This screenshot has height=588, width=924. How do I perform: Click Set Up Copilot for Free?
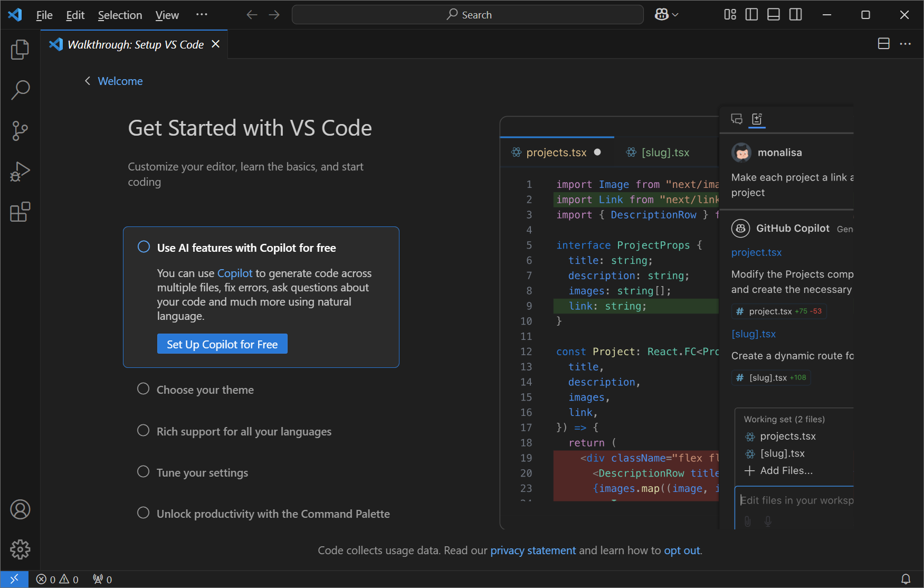pos(222,344)
